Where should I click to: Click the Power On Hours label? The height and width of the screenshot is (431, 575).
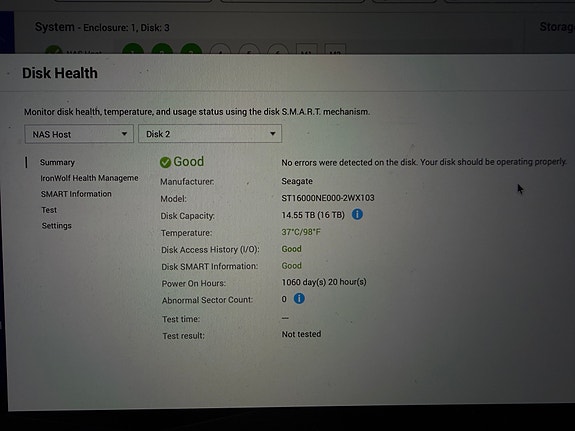tap(194, 284)
